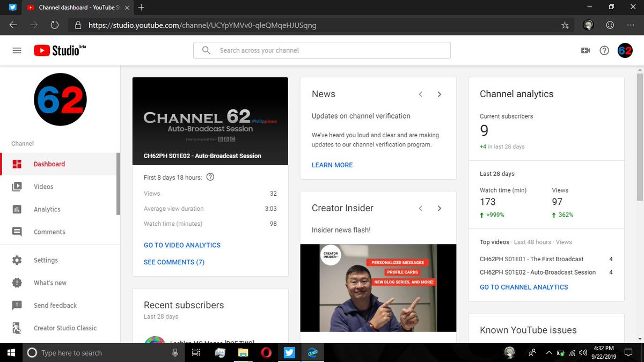Open Opera browser on the taskbar

point(266,352)
